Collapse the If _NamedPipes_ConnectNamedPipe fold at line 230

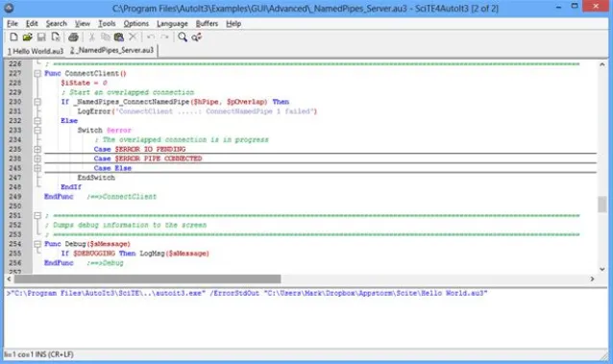(x=37, y=102)
